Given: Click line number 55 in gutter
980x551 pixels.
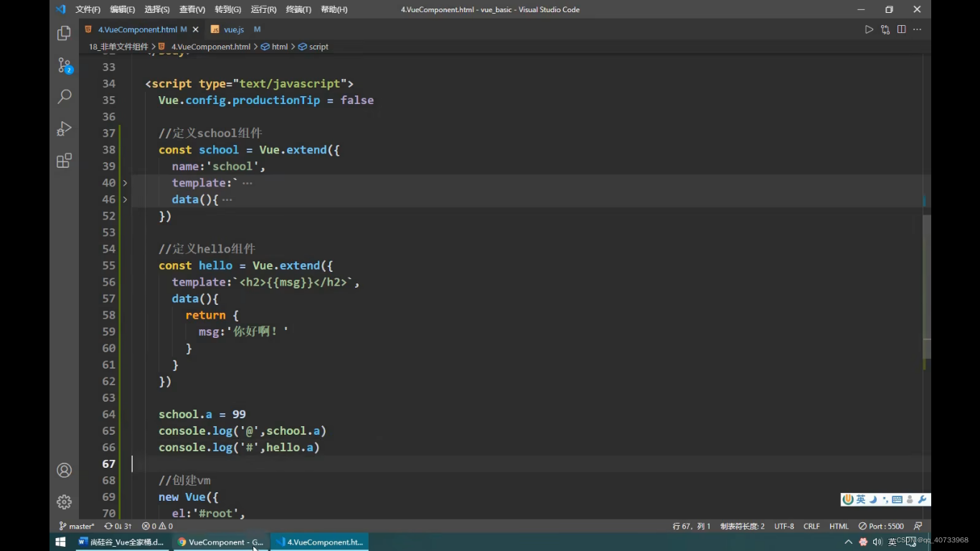Looking at the screenshot, I should (108, 265).
